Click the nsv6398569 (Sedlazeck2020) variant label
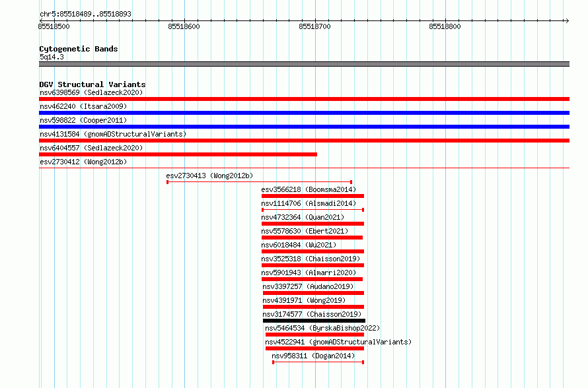This screenshot has width=588, height=388. click(x=91, y=92)
